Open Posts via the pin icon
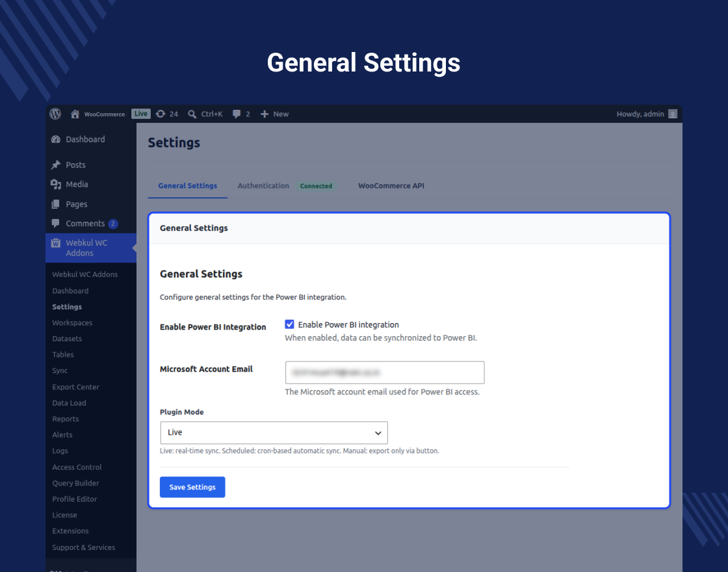Viewport: 728px width, 572px height. (x=56, y=165)
